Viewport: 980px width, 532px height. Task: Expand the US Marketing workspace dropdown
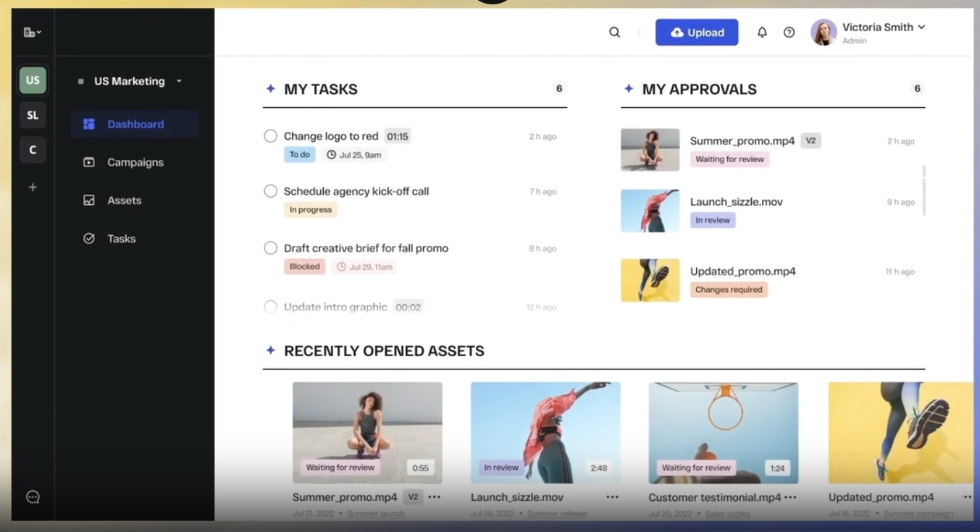[180, 81]
